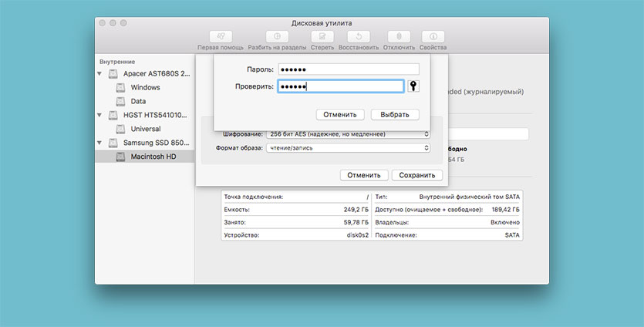Open the Шифрование encryption dropdown
This screenshot has height=327, width=644.
click(x=348, y=134)
